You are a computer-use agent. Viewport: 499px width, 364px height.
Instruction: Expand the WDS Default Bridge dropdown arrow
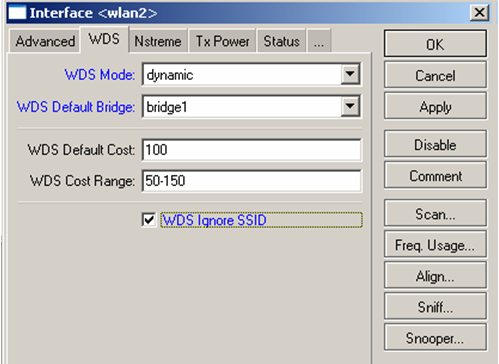coord(350,106)
